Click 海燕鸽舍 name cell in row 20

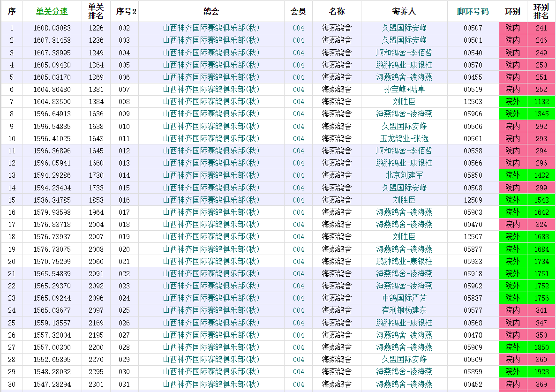(337, 262)
